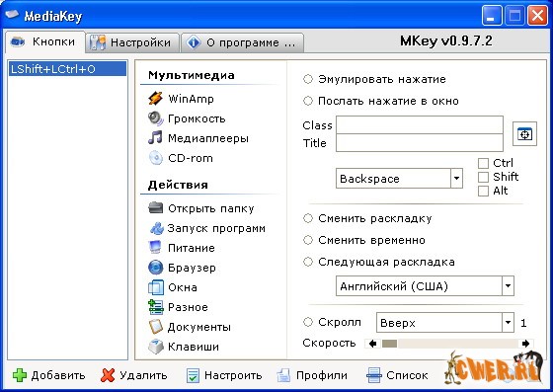Select the Запуск программ icon
This screenshot has height=392, width=553.
pyautogui.click(x=157, y=228)
